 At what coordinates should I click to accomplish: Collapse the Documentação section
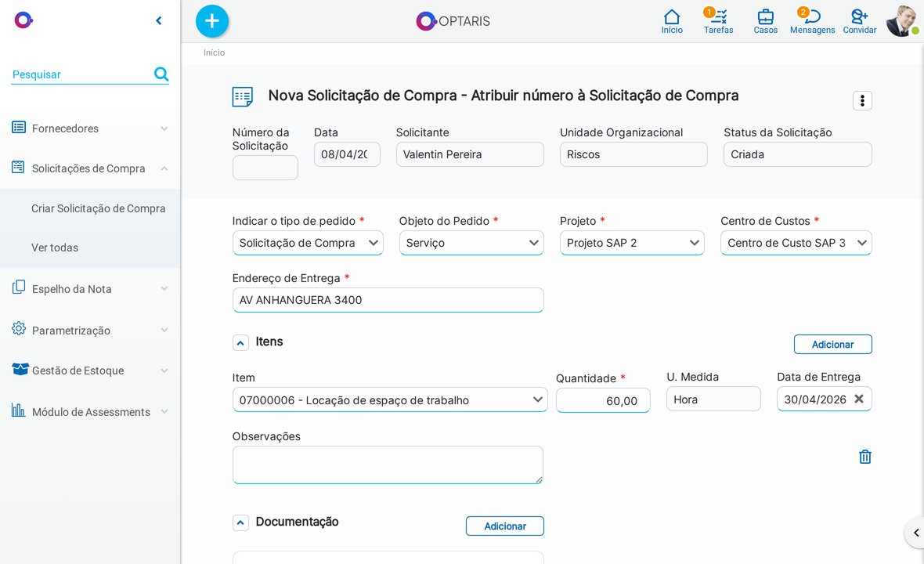240,522
